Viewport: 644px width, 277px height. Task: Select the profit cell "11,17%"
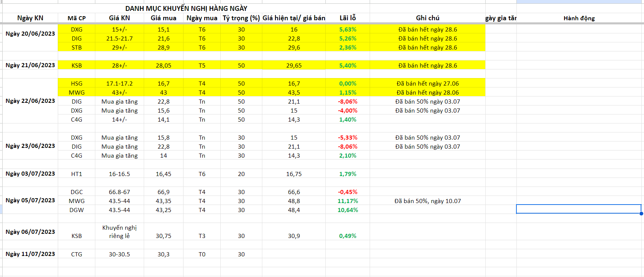(x=348, y=201)
